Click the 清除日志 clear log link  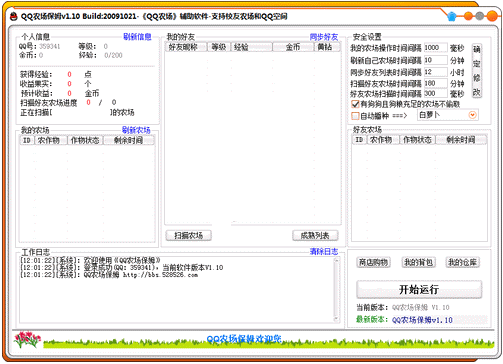coord(324,251)
